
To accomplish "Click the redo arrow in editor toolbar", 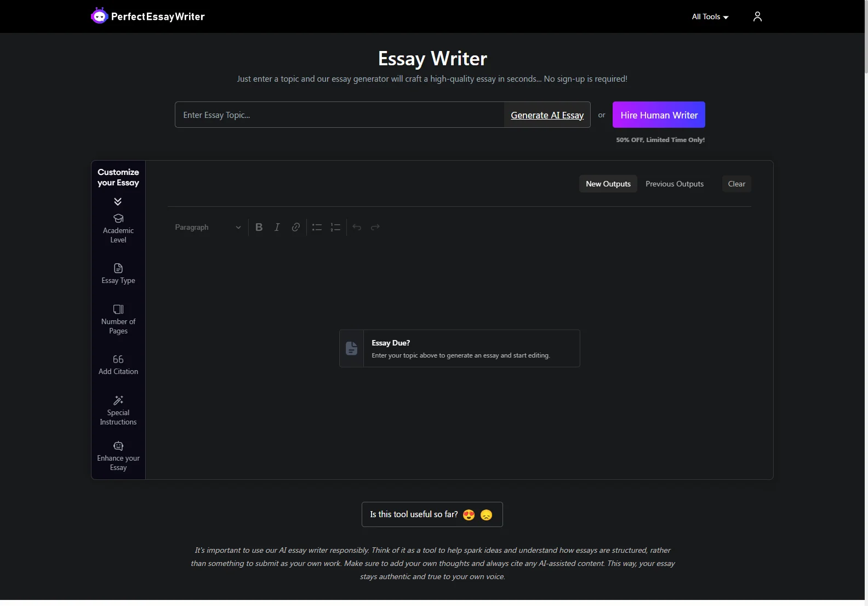I will coord(375,227).
